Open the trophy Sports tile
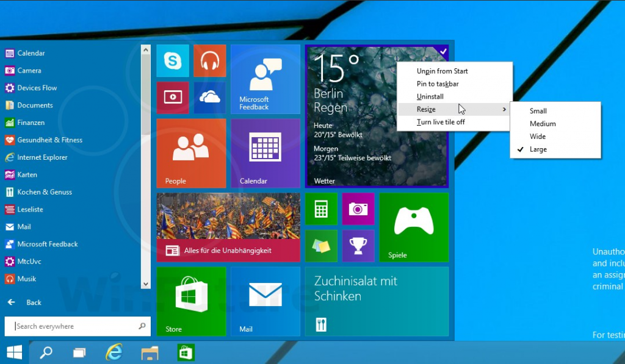The image size is (625, 364). click(358, 246)
